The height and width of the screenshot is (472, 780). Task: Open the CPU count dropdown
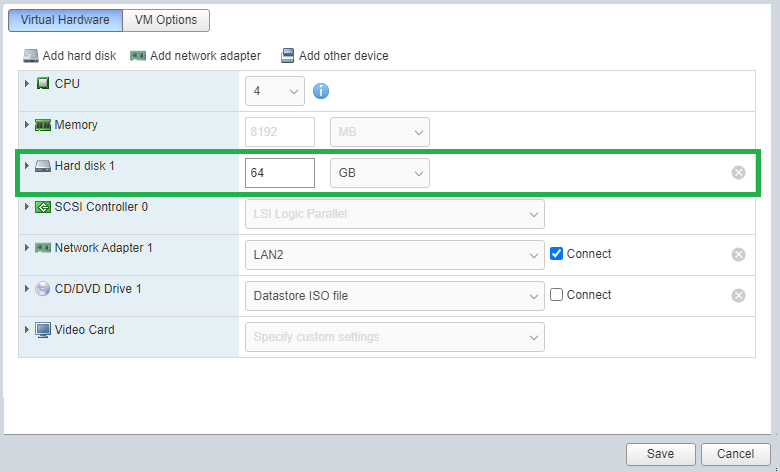click(x=275, y=91)
